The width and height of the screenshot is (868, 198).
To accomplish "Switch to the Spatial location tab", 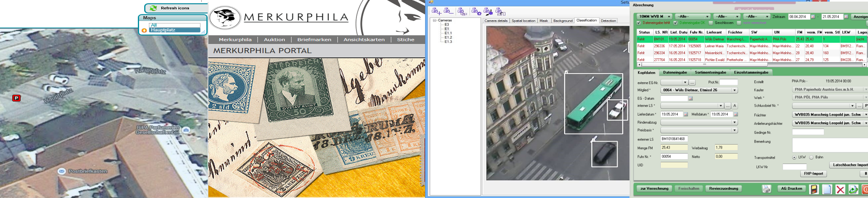I will (523, 21).
